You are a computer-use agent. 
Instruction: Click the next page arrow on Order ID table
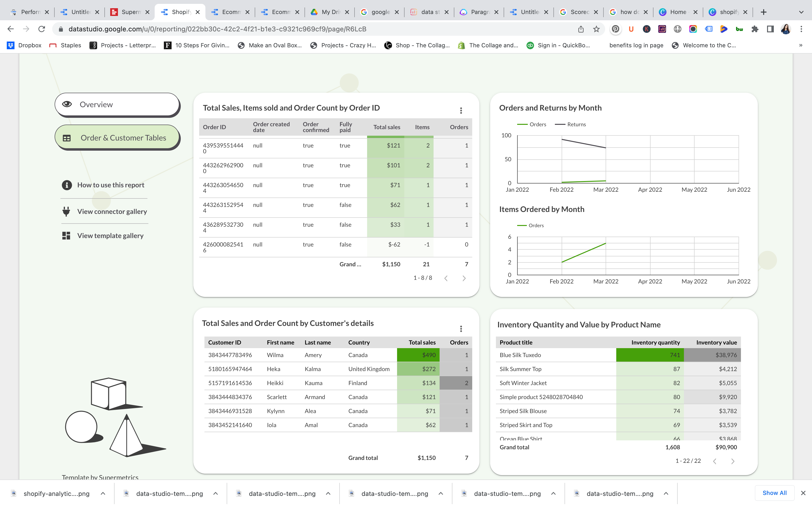[x=465, y=279]
